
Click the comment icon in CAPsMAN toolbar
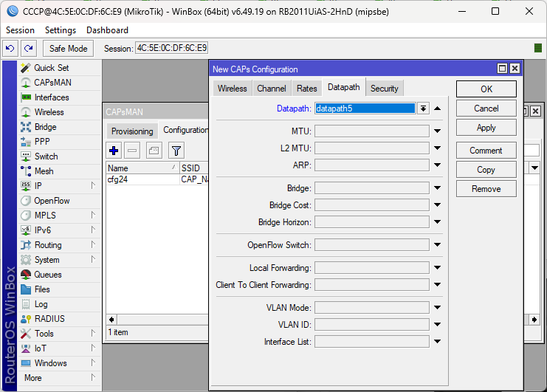(x=154, y=151)
